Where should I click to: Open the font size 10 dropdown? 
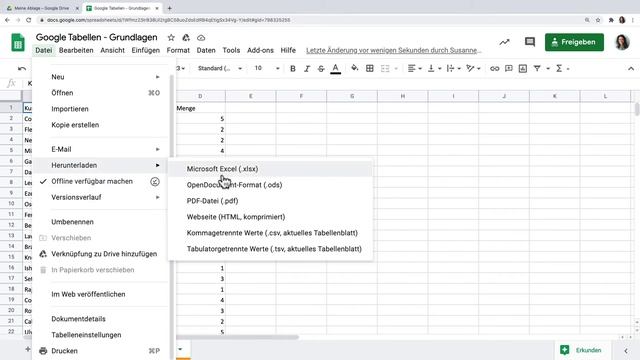(267, 69)
